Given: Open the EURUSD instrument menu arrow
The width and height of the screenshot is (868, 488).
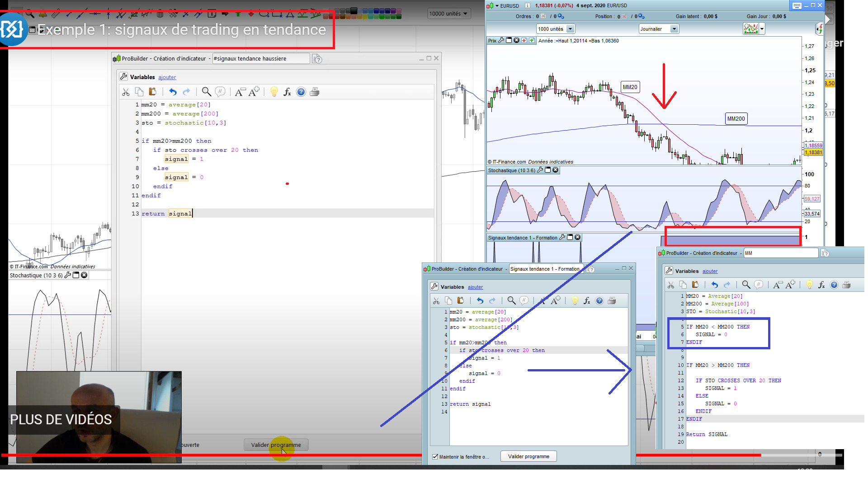Looking at the screenshot, I should coord(497,6).
